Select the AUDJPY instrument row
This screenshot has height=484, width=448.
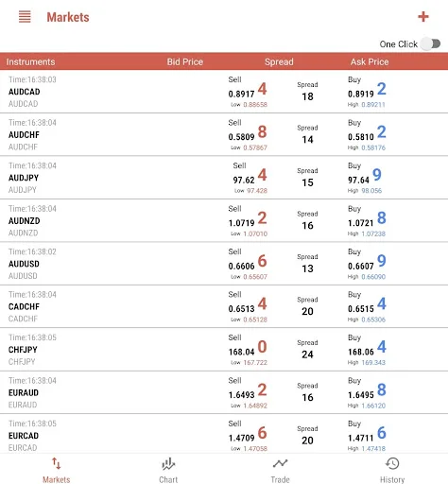point(224,178)
